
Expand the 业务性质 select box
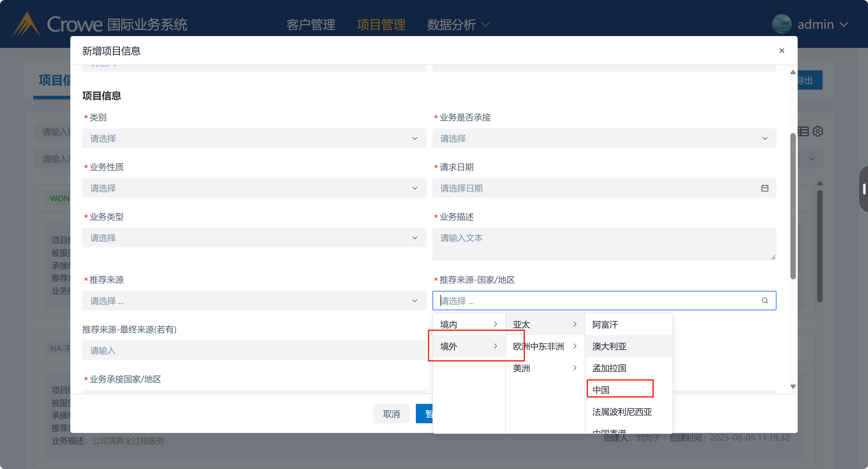pos(254,188)
